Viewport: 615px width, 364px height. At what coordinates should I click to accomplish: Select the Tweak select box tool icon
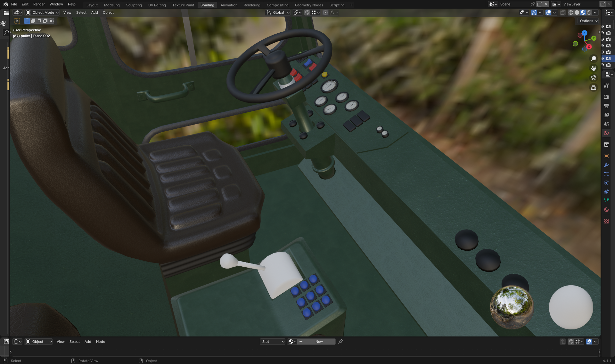tap(17, 21)
